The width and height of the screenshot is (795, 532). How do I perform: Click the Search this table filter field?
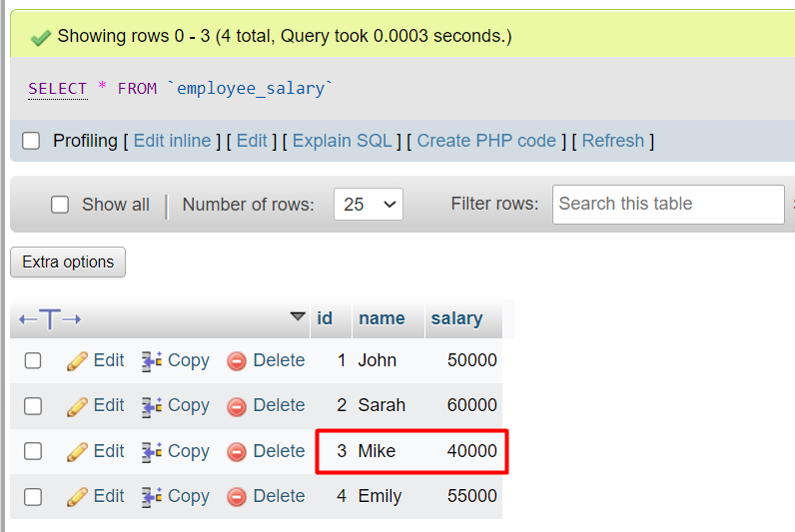pyautogui.click(x=667, y=205)
